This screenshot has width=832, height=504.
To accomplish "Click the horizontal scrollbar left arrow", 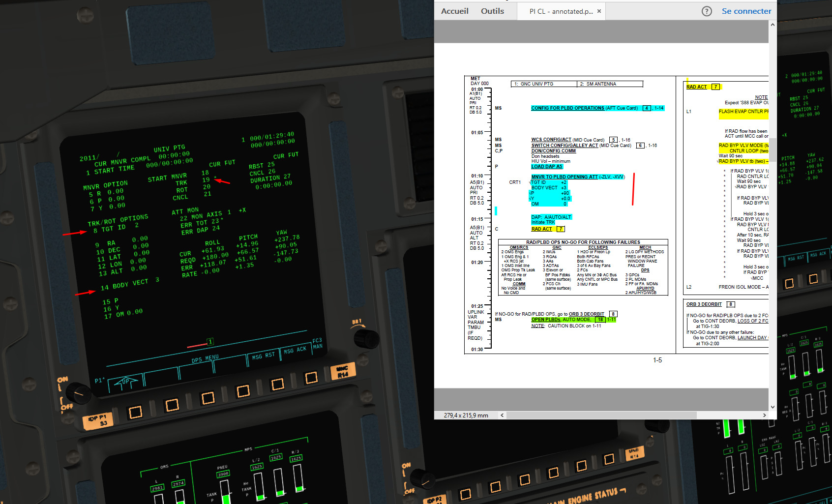I will (x=502, y=415).
